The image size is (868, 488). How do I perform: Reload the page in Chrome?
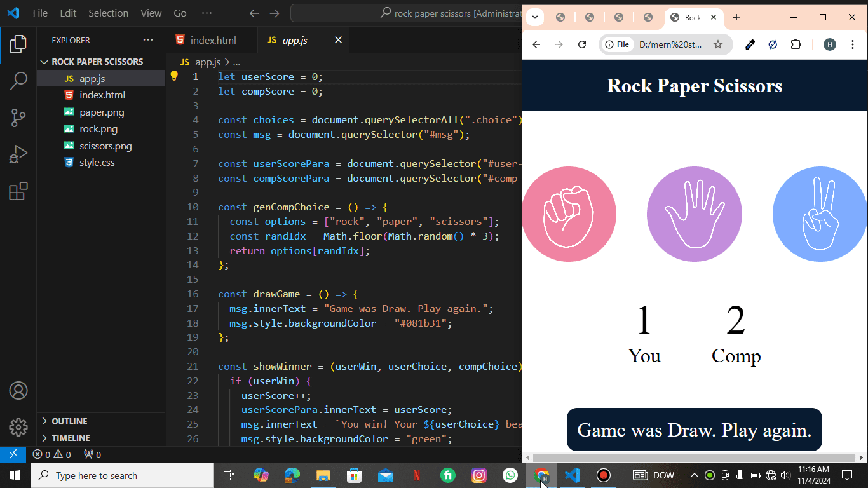[581, 44]
